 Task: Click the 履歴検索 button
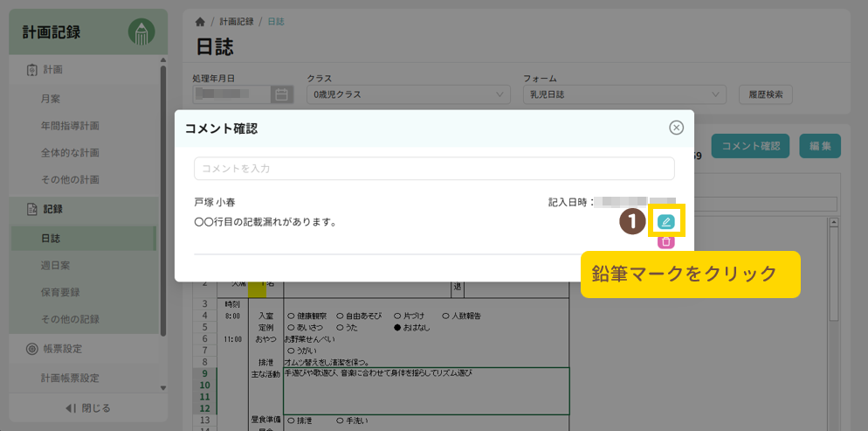coord(766,94)
